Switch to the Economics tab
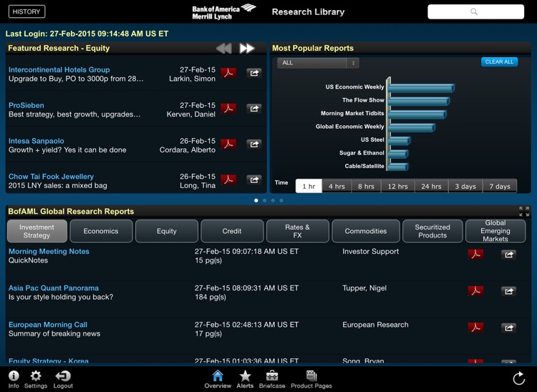 (101, 231)
